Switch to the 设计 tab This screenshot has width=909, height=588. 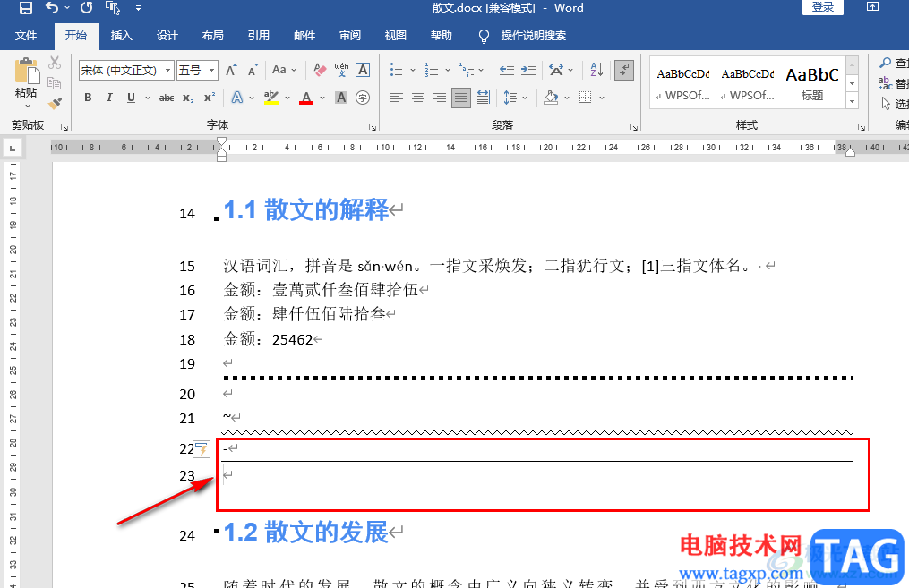tap(167, 35)
